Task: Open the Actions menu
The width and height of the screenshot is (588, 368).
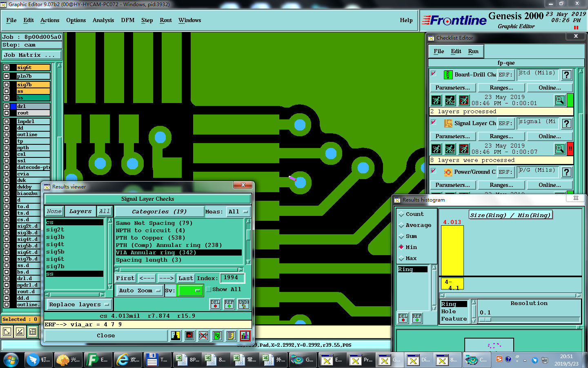Action: pyautogui.click(x=50, y=20)
